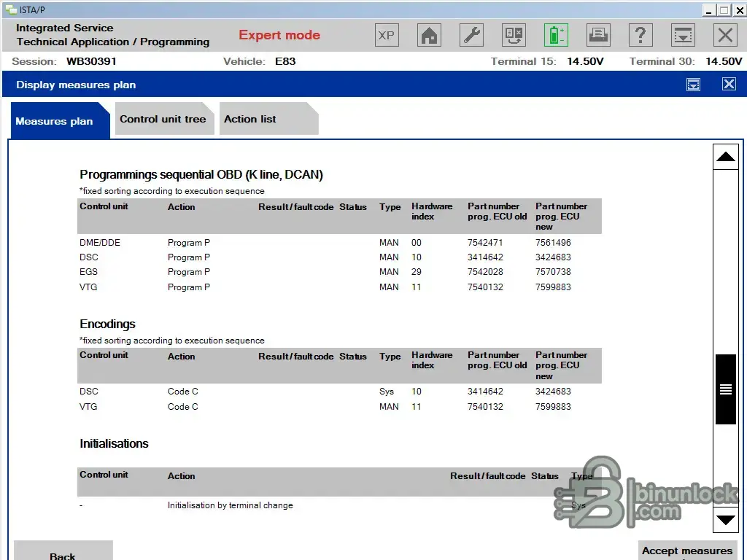Click the DSC entry under Encodings

89,392
